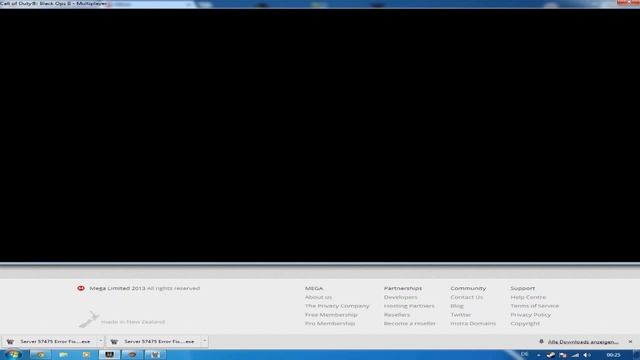Click Become a reseller link
This screenshot has width=640, height=360.
(x=409, y=323)
